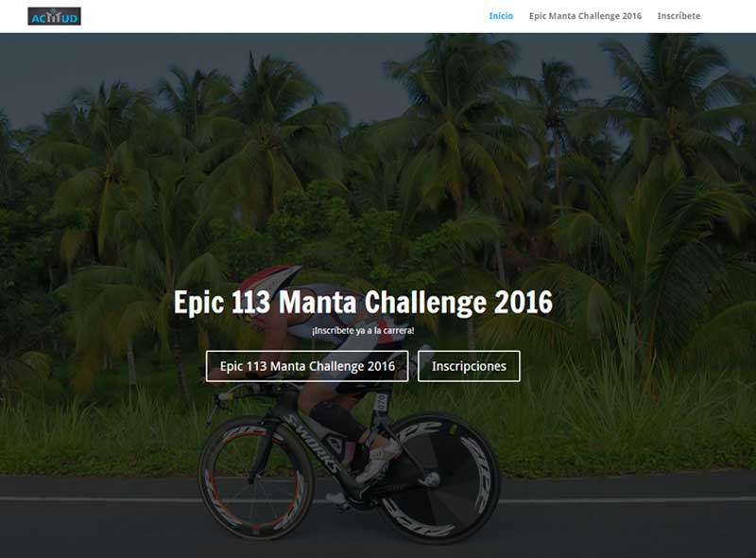Click the outlined Epic 113 Manta Challenge 2016 button
The height and width of the screenshot is (558, 756).
point(307,366)
